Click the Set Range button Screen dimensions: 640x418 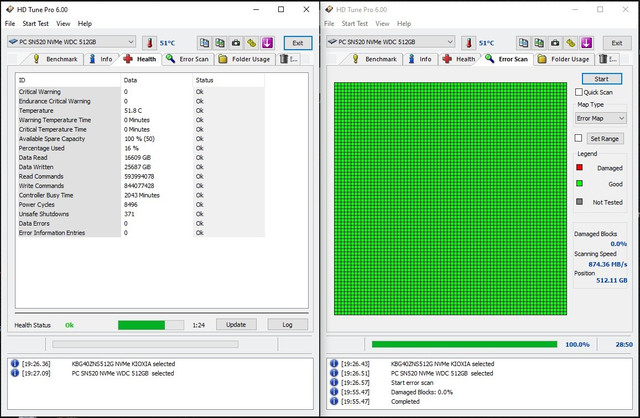click(604, 138)
